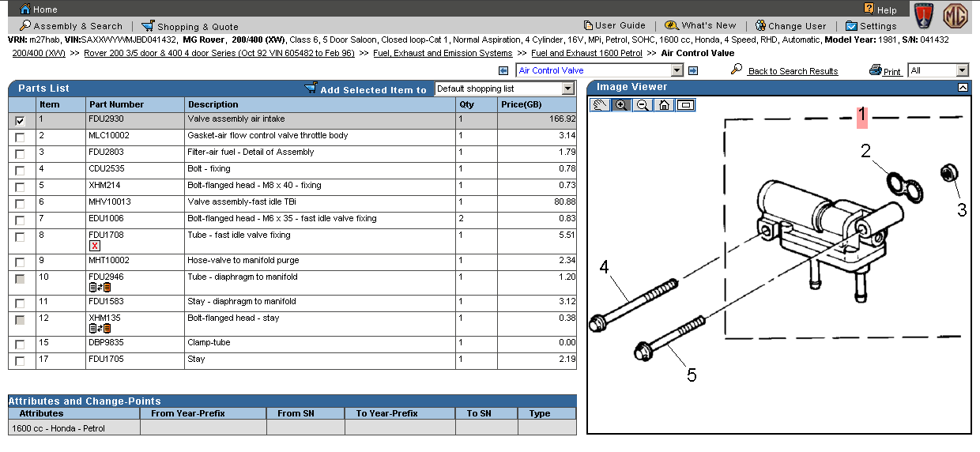Click the price 166.92 cell
Image resolution: width=980 pixels, height=452 pixels.
click(x=537, y=119)
